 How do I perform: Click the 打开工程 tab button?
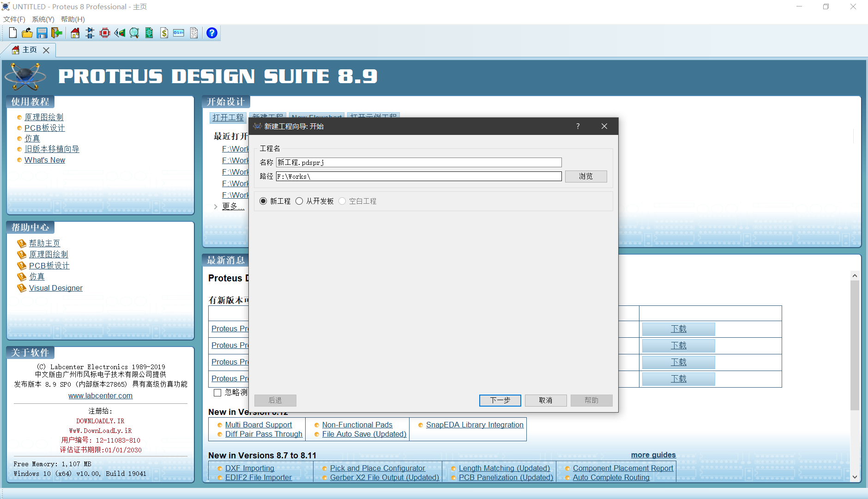(x=228, y=117)
